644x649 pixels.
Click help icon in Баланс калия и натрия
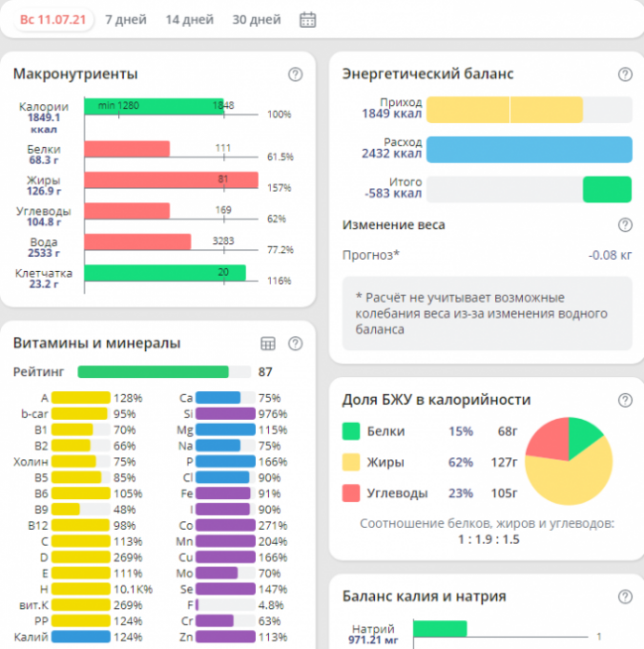[625, 597]
